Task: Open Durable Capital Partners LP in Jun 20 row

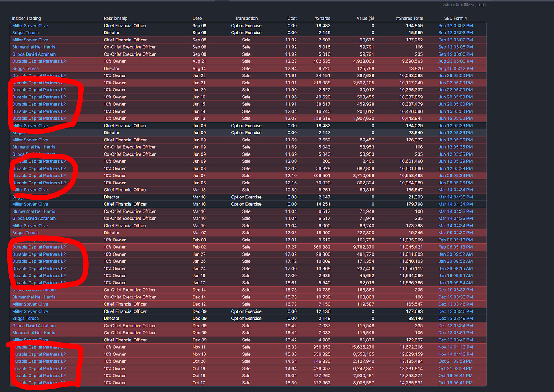Action: click(x=39, y=90)
